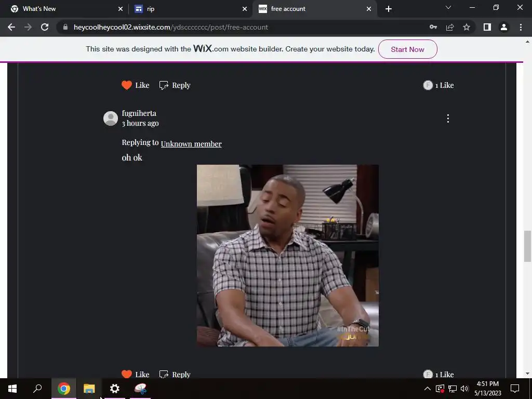Viewport: 532px width, 399px height.
Task: Reload the current page
Action: (x=45, y=27)
